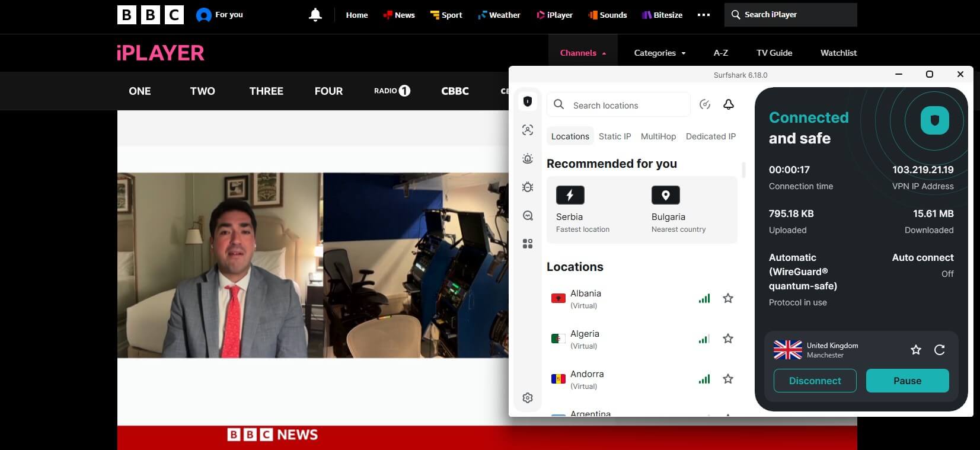Click the speed test gauge icon beside search

tap(705, 104)
